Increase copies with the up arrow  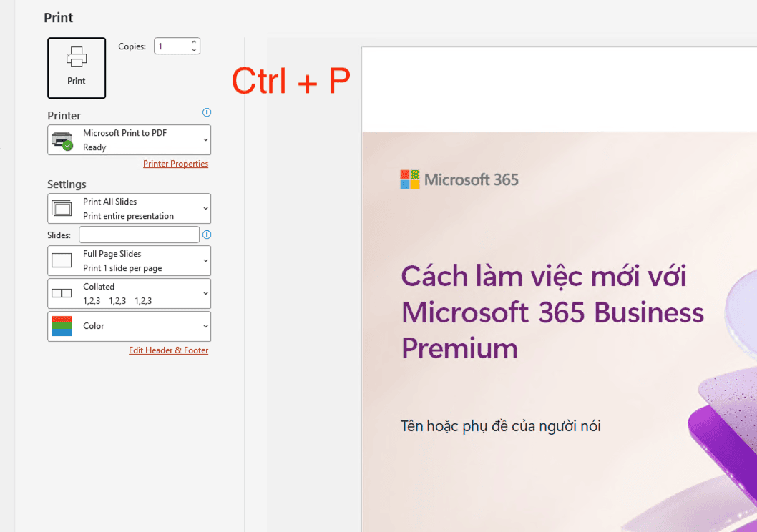pyautogui.click(x=194, y=42)
